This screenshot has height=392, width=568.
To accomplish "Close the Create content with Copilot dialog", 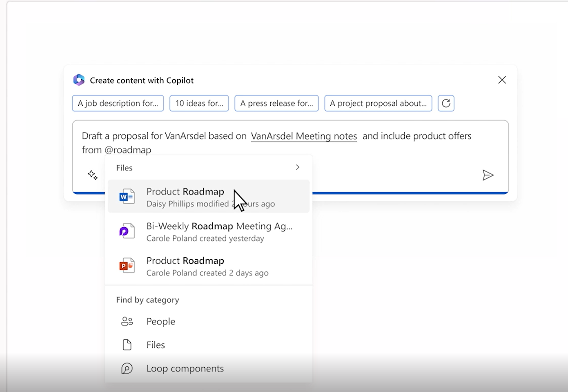I will [502, 80].
